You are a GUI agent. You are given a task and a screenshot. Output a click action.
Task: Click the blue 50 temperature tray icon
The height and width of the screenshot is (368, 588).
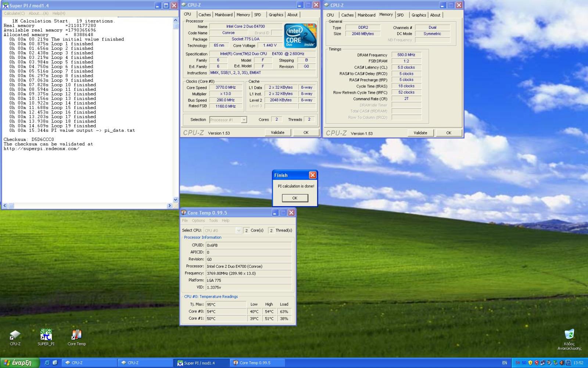(524, 363)
